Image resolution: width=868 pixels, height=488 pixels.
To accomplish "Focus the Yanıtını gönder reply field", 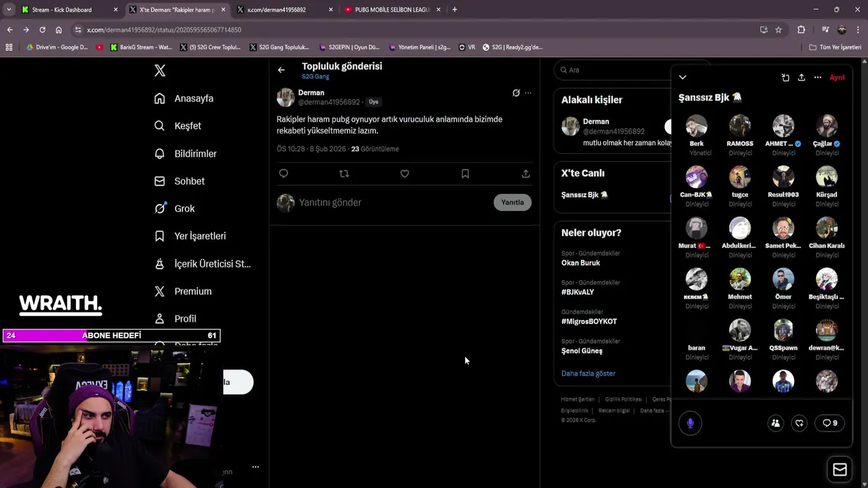I will (393, 203).
